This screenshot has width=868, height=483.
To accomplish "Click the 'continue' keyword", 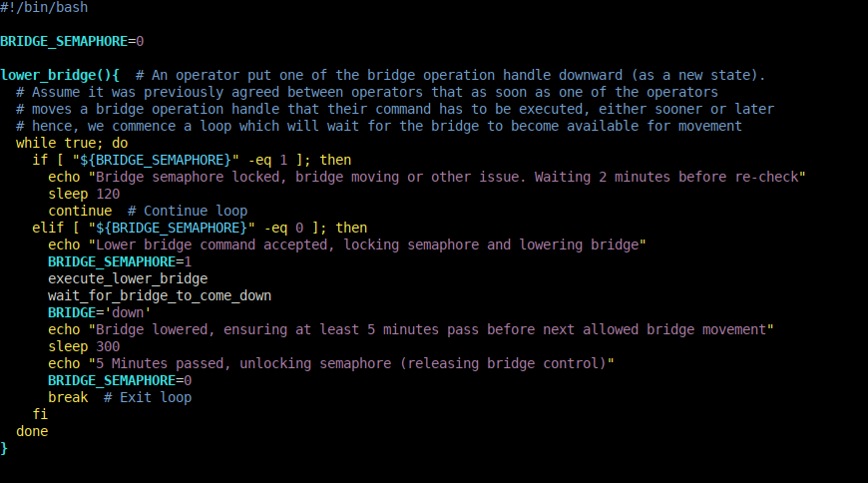I will point(80,211).
